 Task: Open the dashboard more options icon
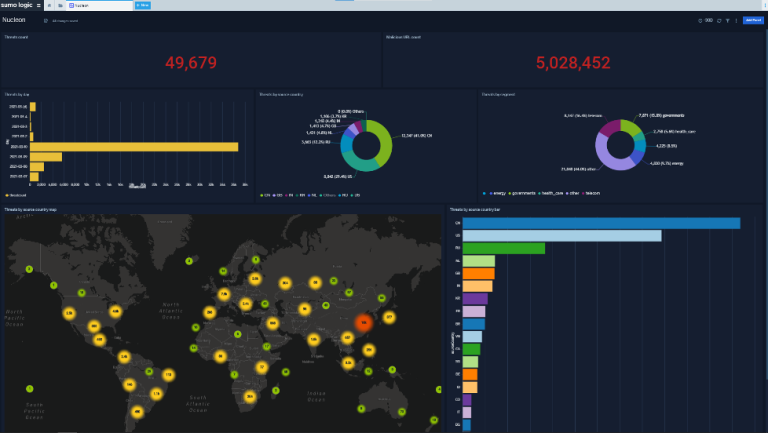coord(735,20)
